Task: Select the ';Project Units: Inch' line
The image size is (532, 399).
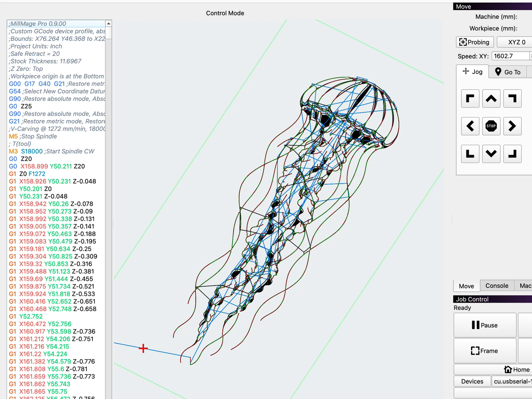Action: coord(57,46)
